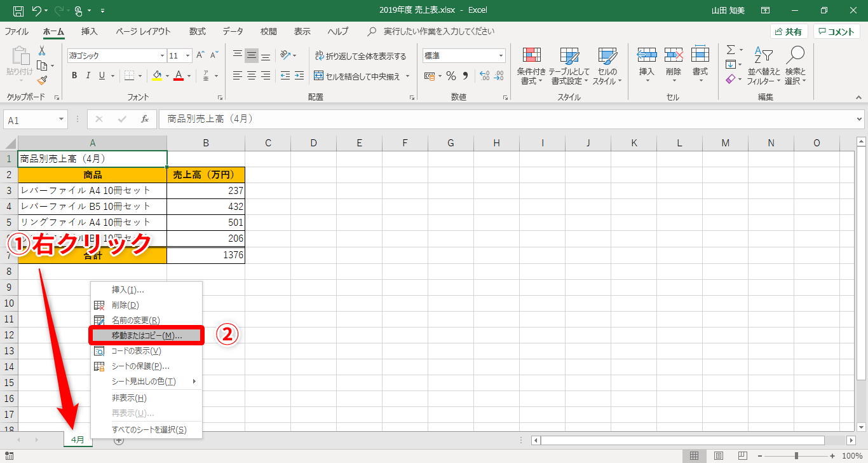Viewport: 868px width, 463px height.
Task: Add a new sheet with the plus icon
Action: [118, 439]
